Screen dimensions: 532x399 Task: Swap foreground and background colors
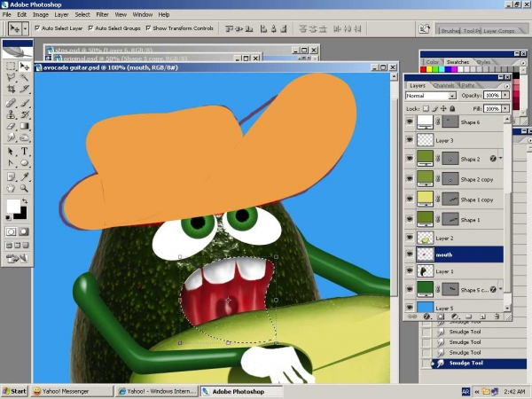coord(25,201)
